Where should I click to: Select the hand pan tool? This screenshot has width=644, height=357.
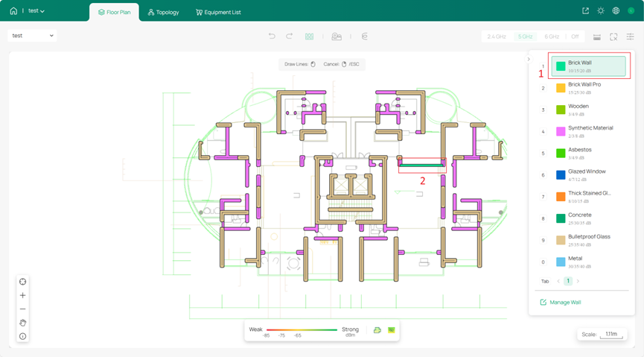pos(22,323)
